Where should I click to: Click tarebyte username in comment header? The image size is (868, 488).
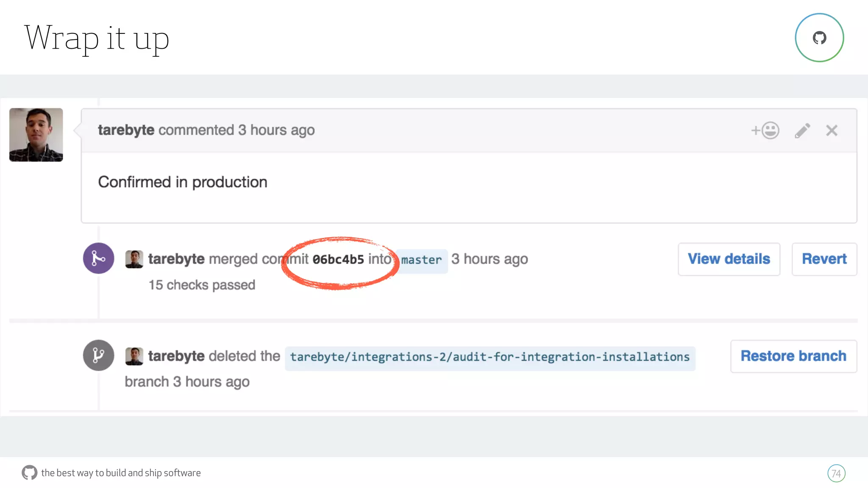[126, 130]
